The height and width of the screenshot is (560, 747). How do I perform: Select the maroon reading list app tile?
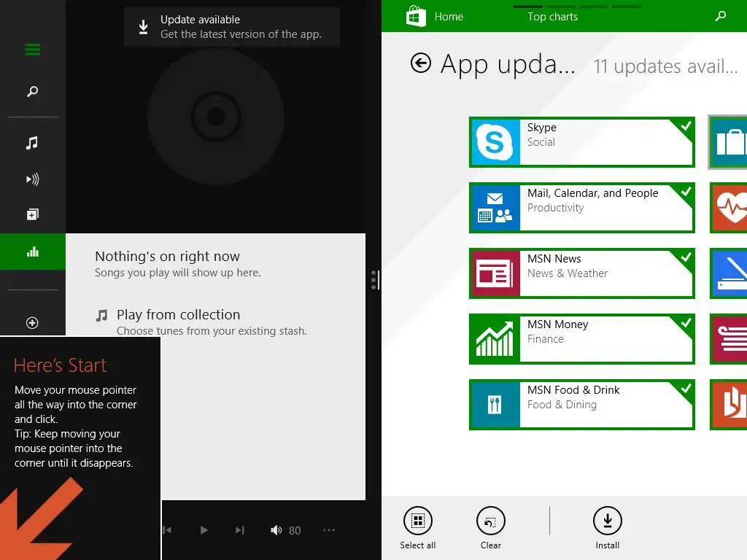(x=729, y=339)
